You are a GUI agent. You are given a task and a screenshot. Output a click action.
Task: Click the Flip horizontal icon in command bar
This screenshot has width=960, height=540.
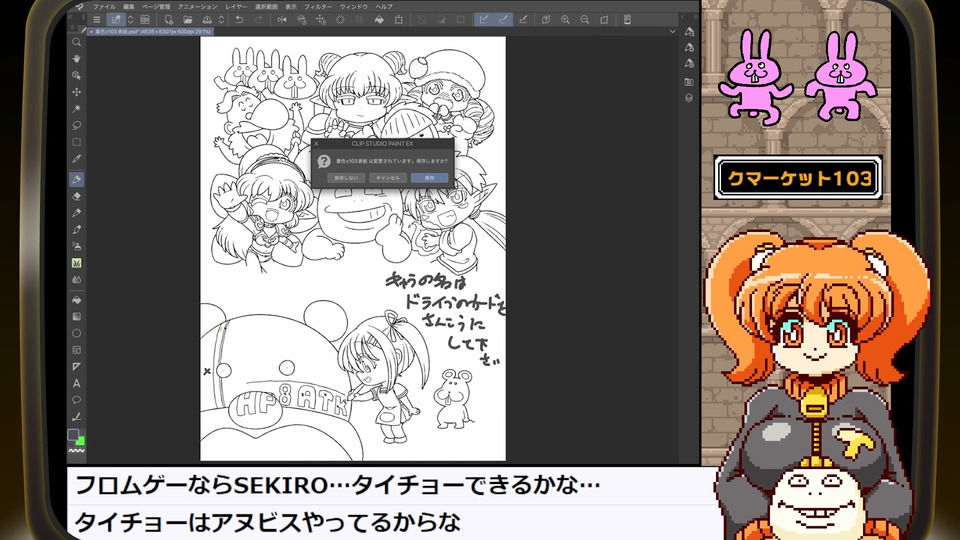(282, 20)
